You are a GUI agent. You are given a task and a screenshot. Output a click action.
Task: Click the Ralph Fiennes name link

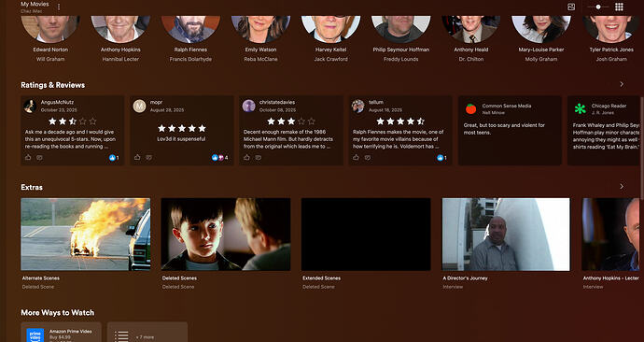coord(190,50)
